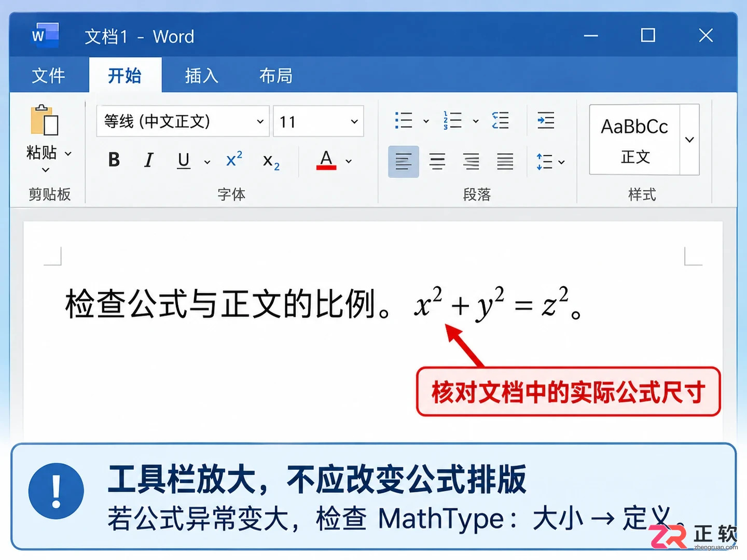The height and width of the screenshot is (560, 747).
Task: Toggle underline formatting
Action: 184,160
